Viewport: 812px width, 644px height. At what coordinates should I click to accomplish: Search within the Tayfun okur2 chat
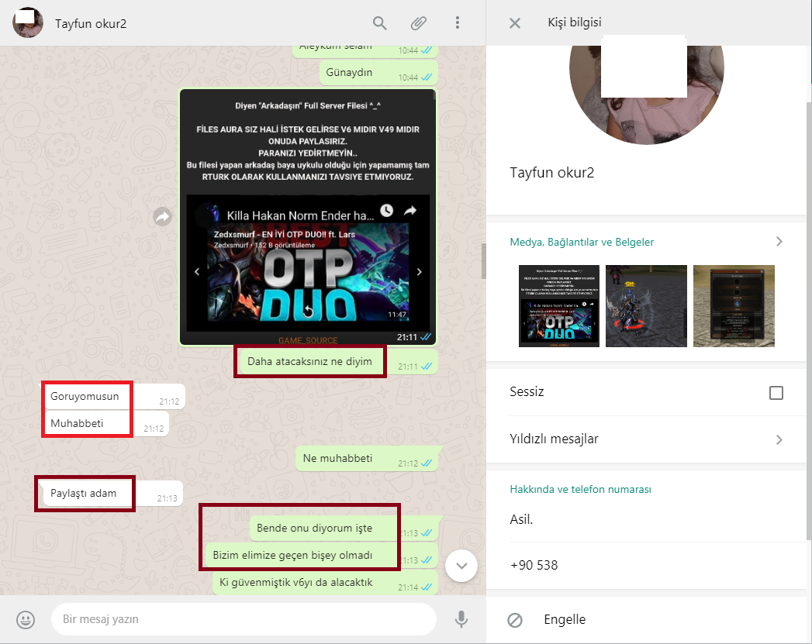(379, 23)
